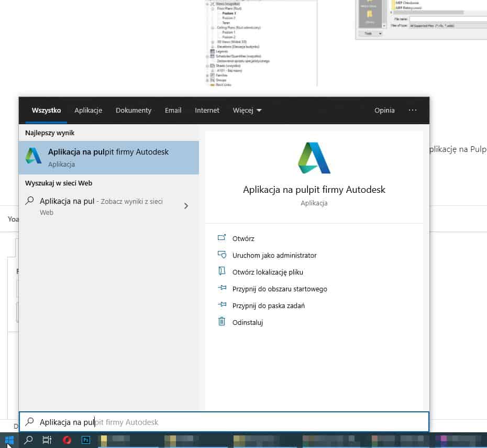Click the Task View icon on the taskbar
This screenshot has height=448, width=487.
pyautogui.click(x=47, y=440)
